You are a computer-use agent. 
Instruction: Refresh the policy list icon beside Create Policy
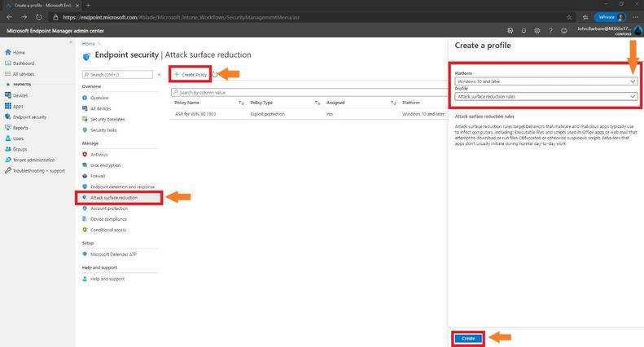click(215, 74)
